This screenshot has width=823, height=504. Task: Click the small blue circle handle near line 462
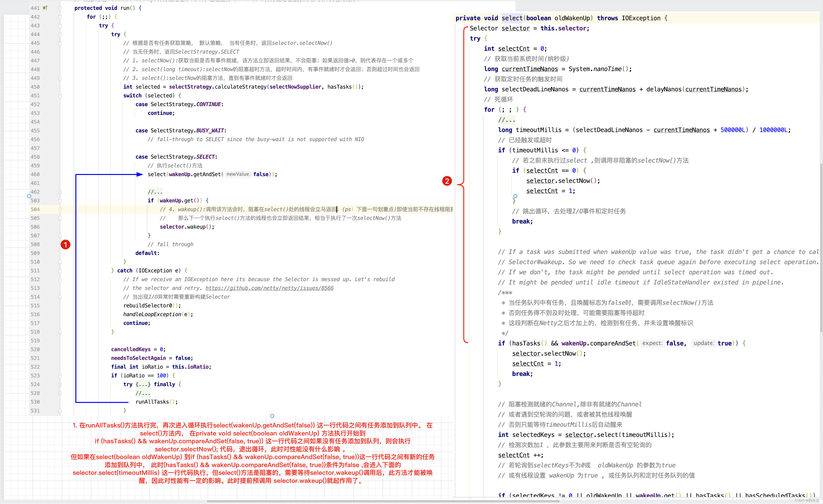pyautogui.click(x=29, y=196)
